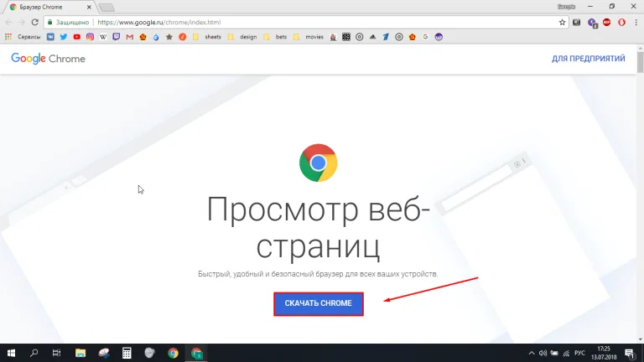Image resolution: width=644 pixels, height=362 pixels.
Task: Click the URL in the address bar
Action: pos(159,22)
